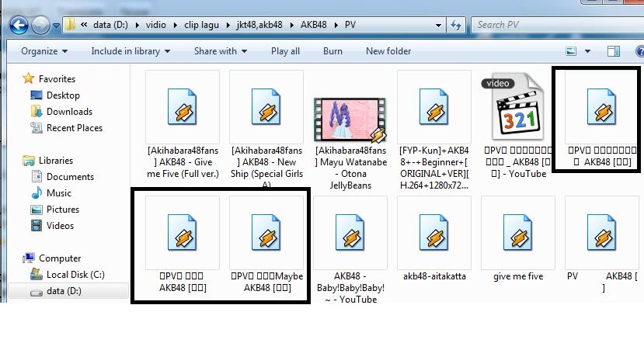Viewport: 644px width, 357px height.
Task: Select the AKB48 breadcrumb segment
Action: (313, 25)
